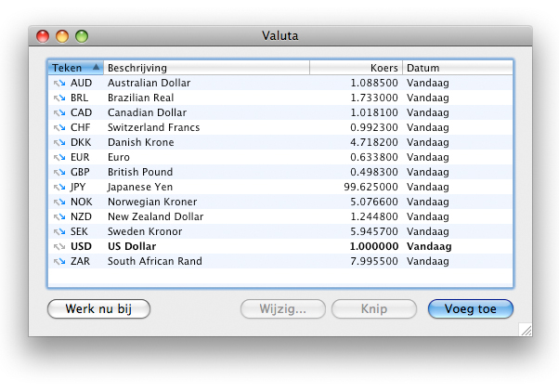
Task: Click the update arrows icon beside NOK
Action: pos(59,202)
